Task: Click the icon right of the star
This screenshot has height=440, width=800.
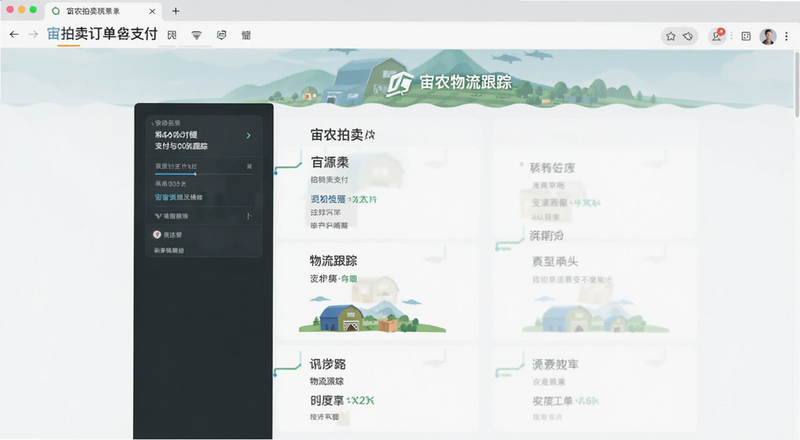Action: tap(688, 36)
